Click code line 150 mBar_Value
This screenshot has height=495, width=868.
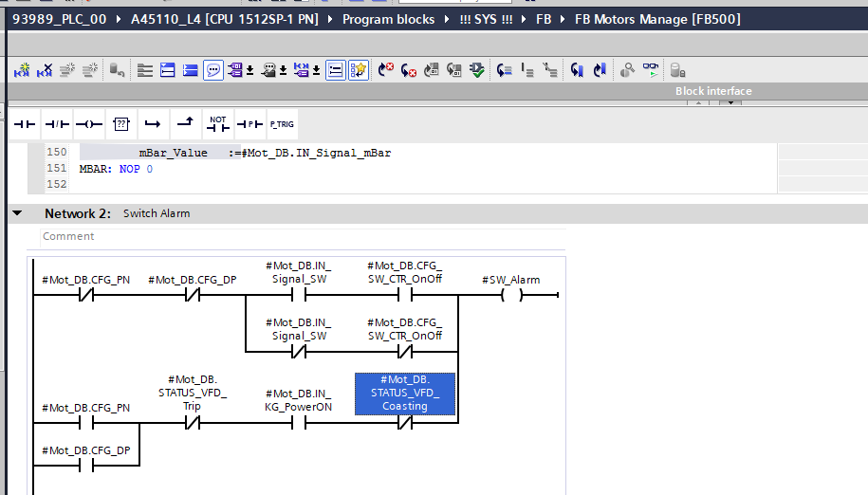click(266, 153)
